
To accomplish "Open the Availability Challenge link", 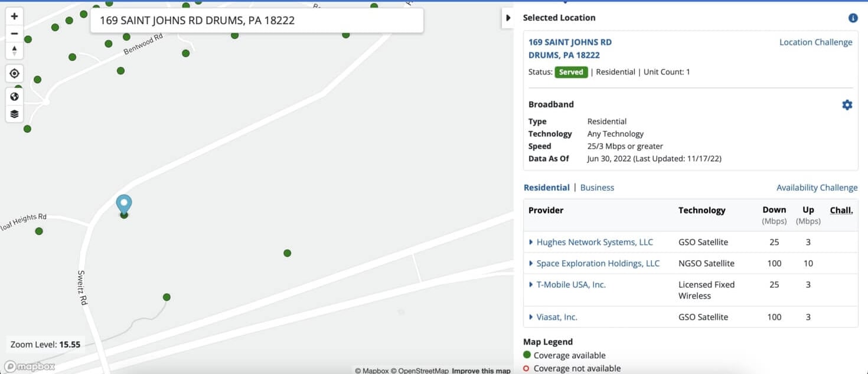I will coord(817,188).
